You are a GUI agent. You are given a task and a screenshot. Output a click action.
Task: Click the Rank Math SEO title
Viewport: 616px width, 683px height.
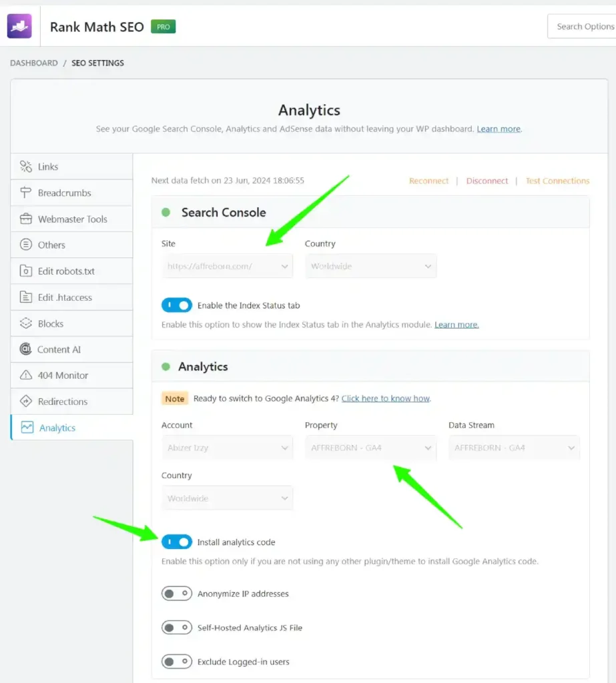(97, 27)
